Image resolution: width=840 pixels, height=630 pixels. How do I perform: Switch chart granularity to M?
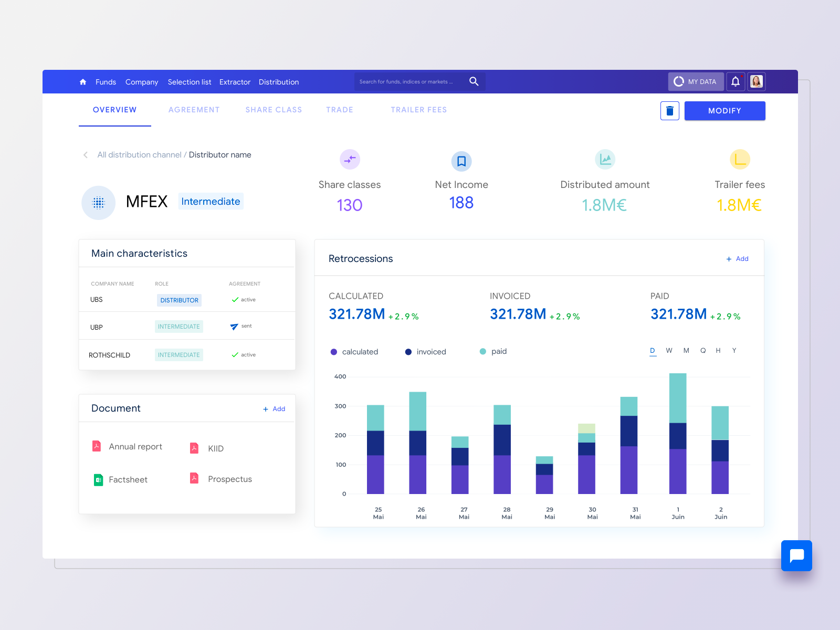pos(686,350)
